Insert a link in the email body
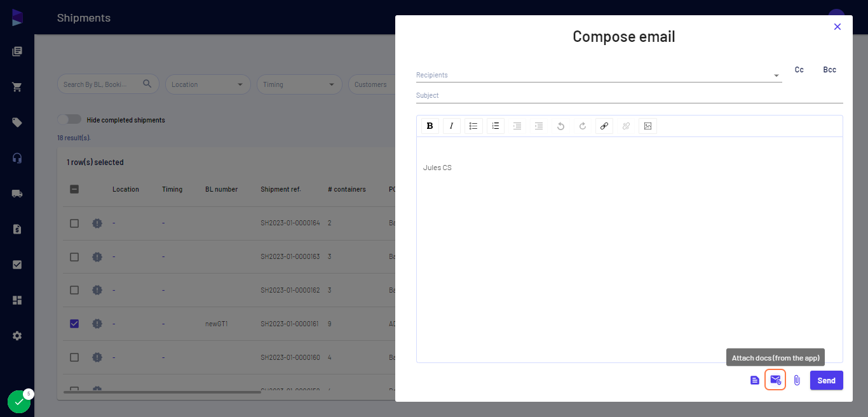Image resolution: width=868 pixels, height=417 pixels. [x=604, y=126]
